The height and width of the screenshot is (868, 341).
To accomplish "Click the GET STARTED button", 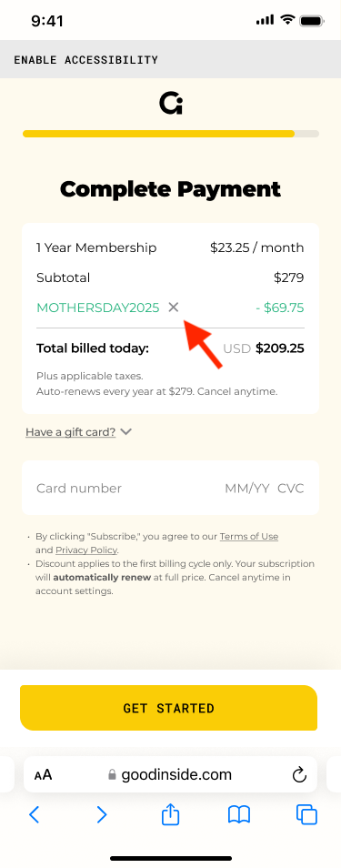I will [x=169, y=708].
